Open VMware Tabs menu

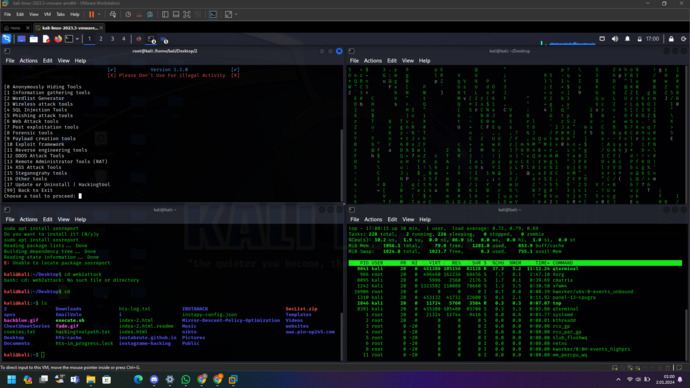click(61, 15)
